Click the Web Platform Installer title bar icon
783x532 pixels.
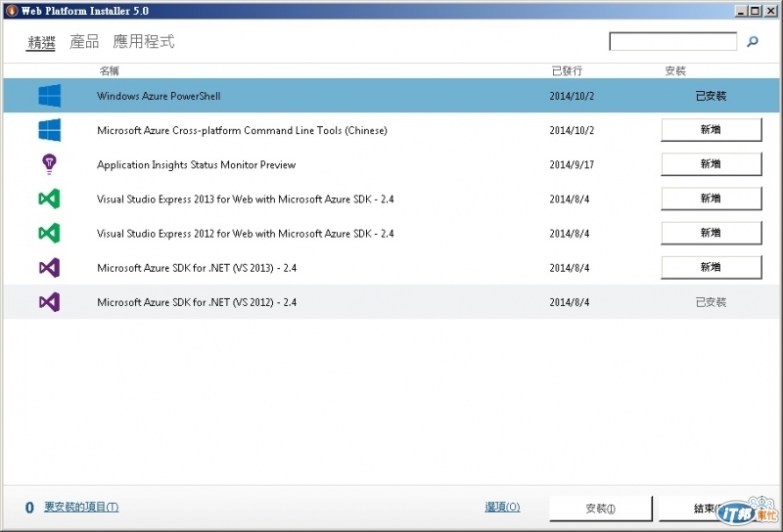tap(12, 11)
